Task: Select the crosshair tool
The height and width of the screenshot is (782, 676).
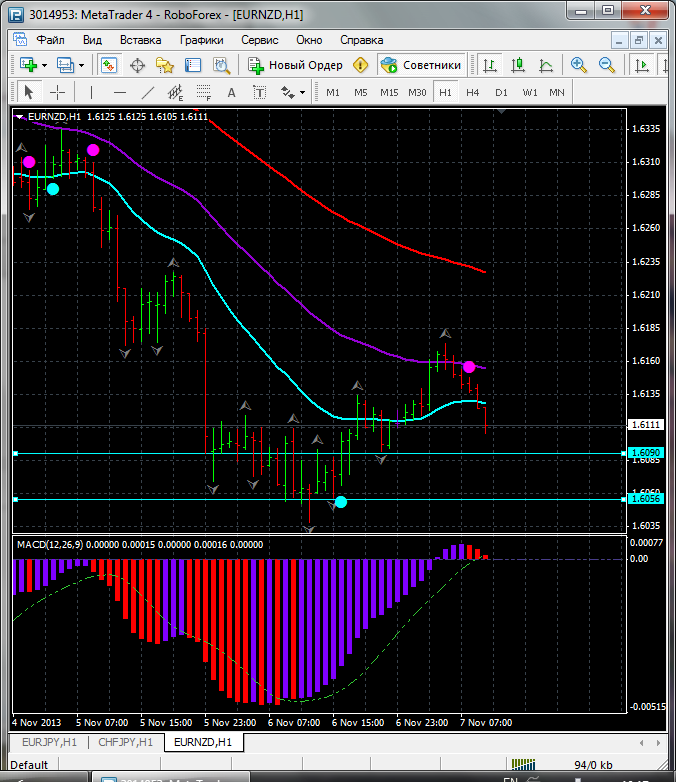Action: [58, 92]
